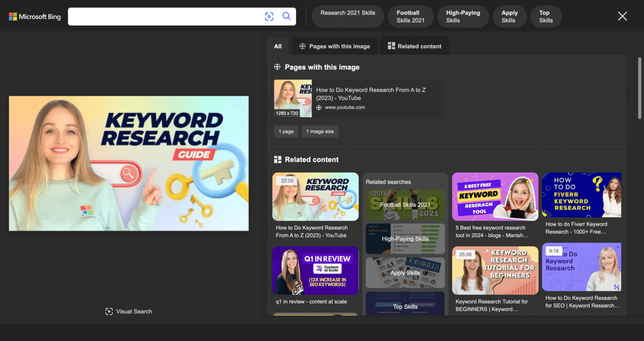The height and width of the screenshot is (341, 644).
Task: Search the Football Skills 2021 suggestion chip
Action: (x=410, y=16)
